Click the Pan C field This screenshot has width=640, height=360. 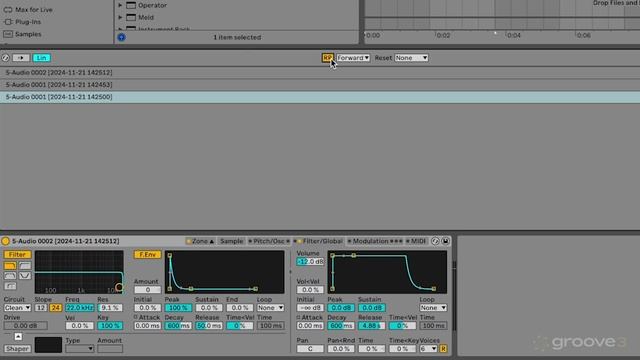click(310, 349)
